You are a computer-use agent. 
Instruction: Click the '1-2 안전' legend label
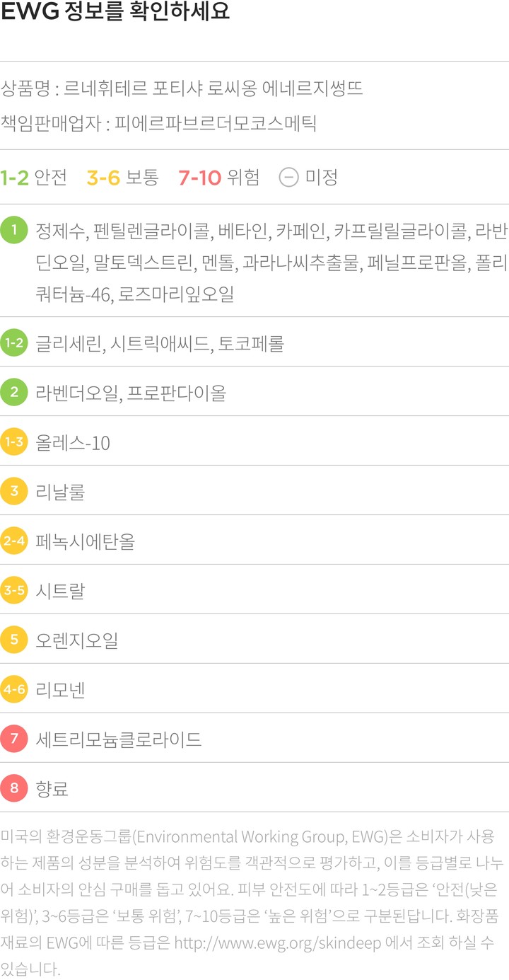click(34, 177)
